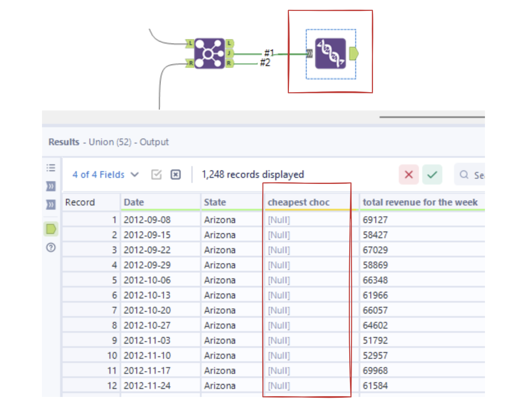
Task: Select the date cell 2012-10-20
Action: point(160,310)
